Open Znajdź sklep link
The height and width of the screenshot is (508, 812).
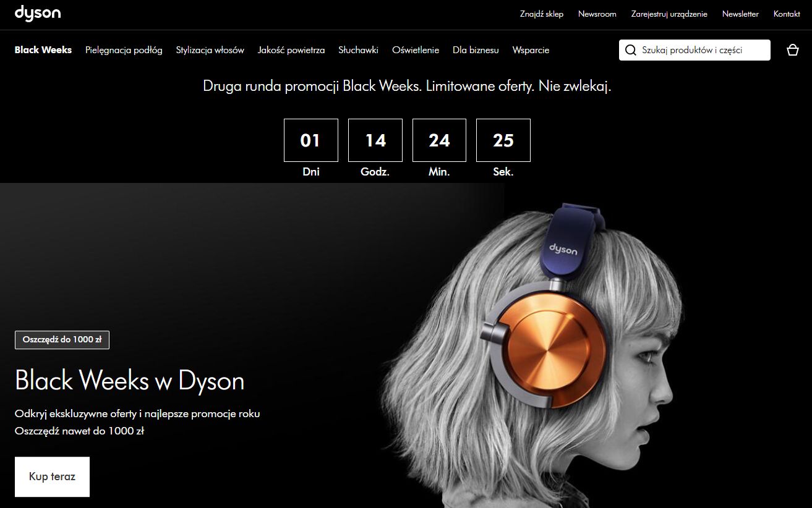click(542, 14)
